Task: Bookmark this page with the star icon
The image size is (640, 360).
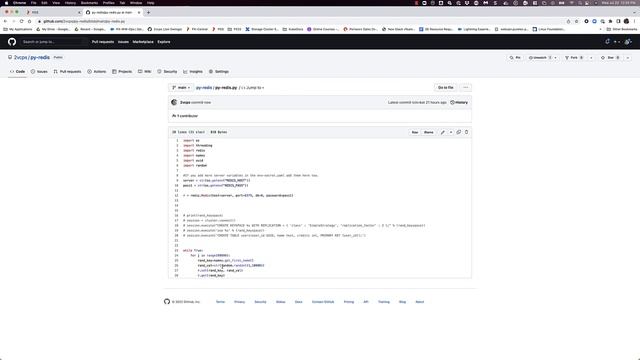Action: click(x=576, y=21)
